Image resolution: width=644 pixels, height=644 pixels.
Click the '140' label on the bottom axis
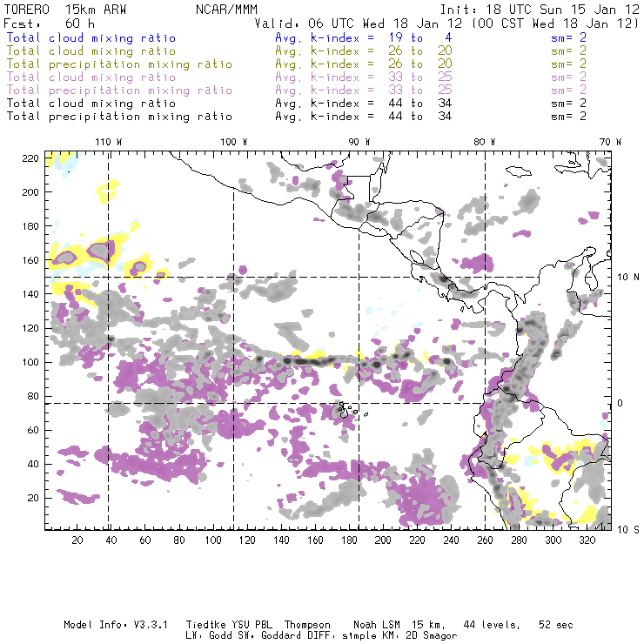(x=281, y=540)
